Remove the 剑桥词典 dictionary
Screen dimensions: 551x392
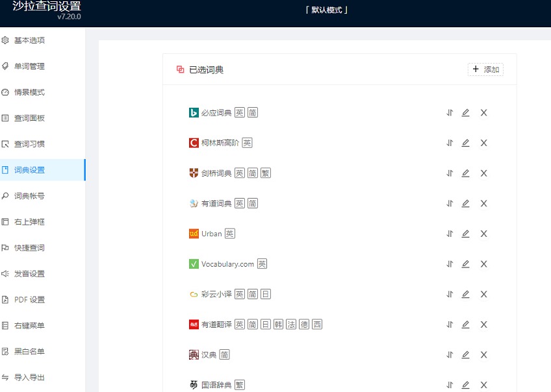(x=484, y=173)
